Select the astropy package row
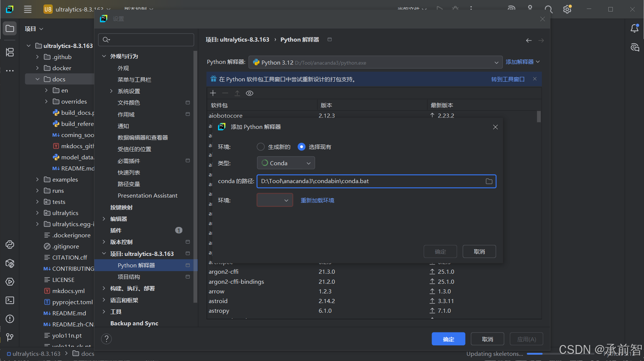The height and width of the screenshot is (361, 644). click(x=374, y=310)
